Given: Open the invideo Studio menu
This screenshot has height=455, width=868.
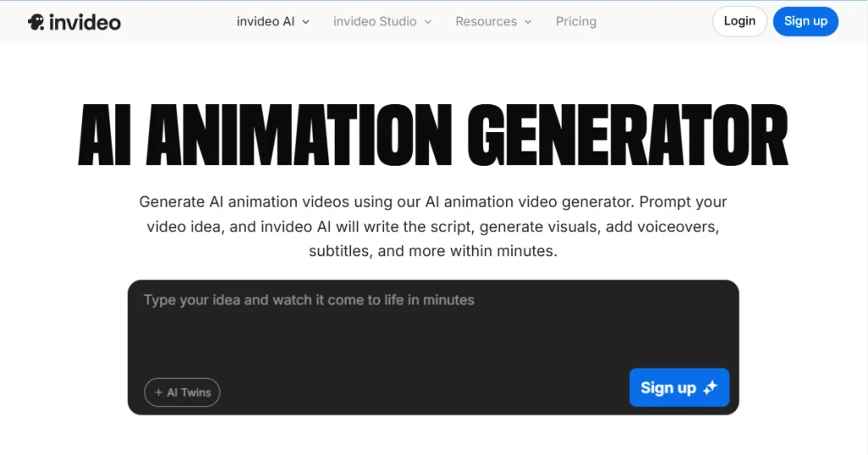Looking at the screenshot, I should tap(382, 21).
